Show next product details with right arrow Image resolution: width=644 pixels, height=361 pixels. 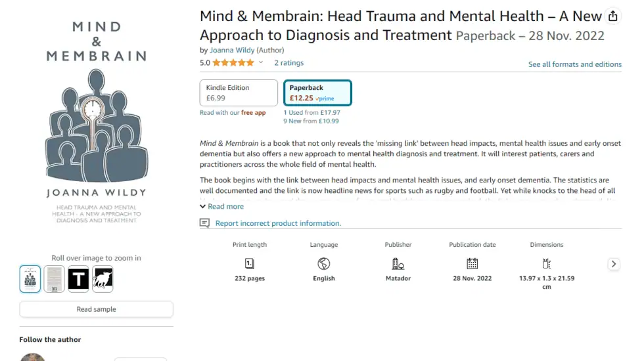tap(614, 264)
